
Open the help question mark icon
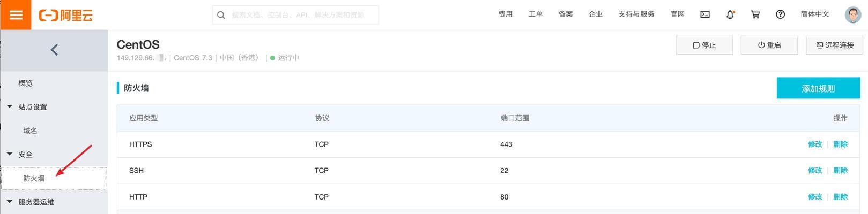(780, 14)
